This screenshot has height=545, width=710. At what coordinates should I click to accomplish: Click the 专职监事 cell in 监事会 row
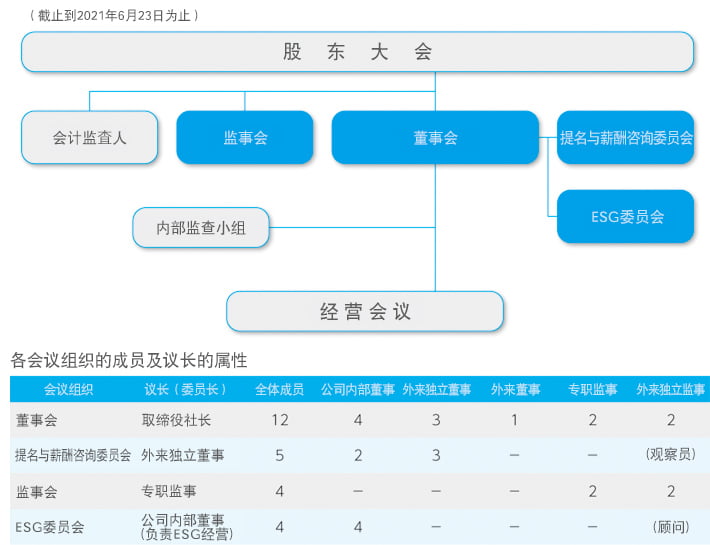click(x=169, y=491)
